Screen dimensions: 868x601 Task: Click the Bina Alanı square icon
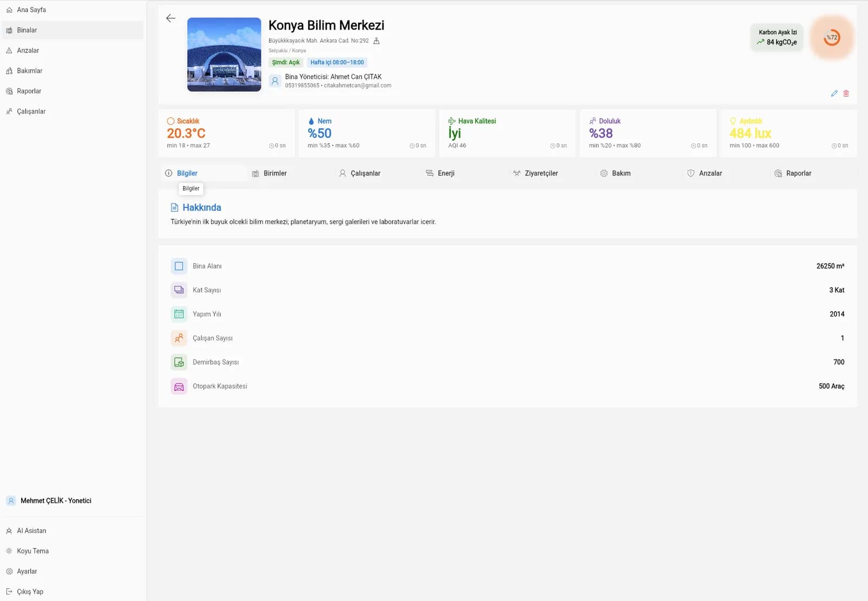pos(178,266)
